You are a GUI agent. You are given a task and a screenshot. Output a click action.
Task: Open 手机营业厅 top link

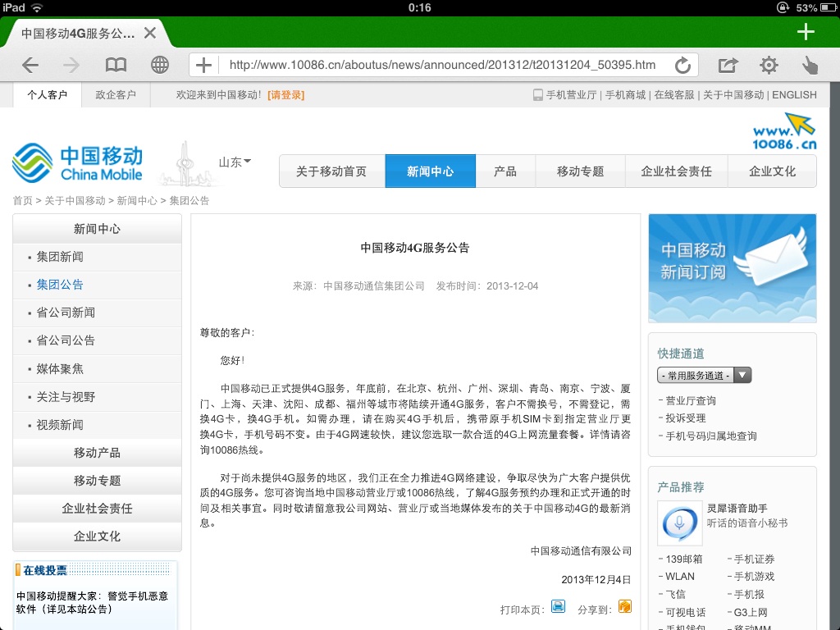coord(571,95)
